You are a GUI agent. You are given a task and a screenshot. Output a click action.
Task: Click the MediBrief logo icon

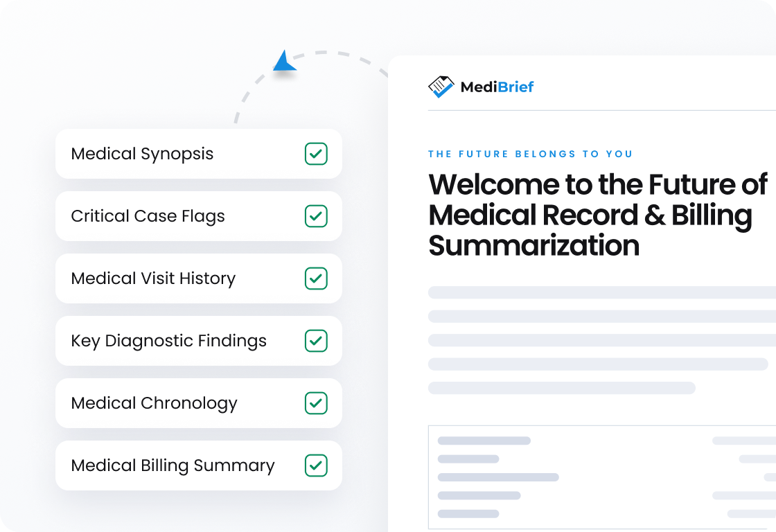coord(441,87)
